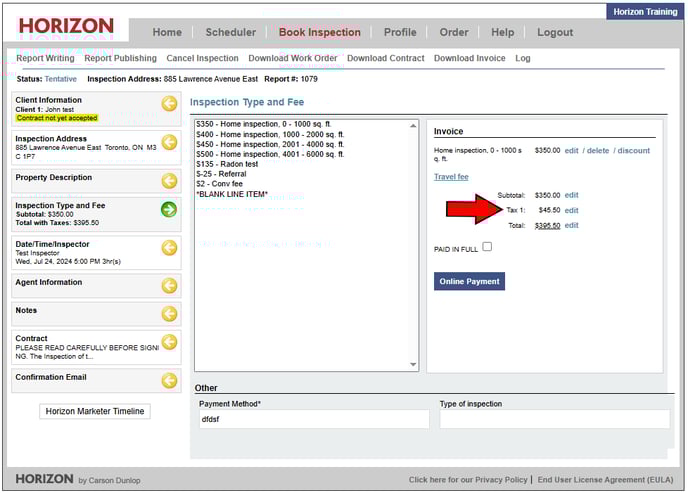This screenshot has height=493, width=688.
Task: Click the yellow arrow beside Notes
Action: pyautogui.click(x=170, y=314)
